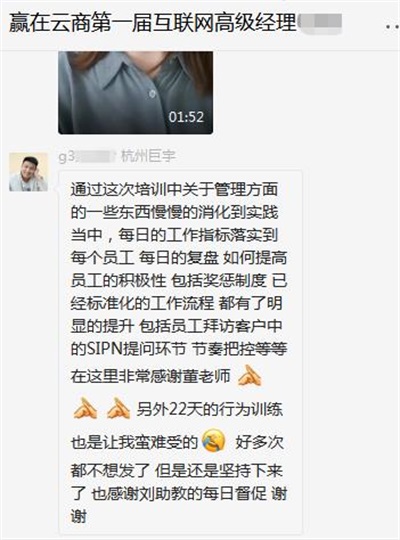The height and width of the screenshot is (540, 400).
Task: Open group title 赢在云商第一届互联网高级经理
Action: coord(152,23)
